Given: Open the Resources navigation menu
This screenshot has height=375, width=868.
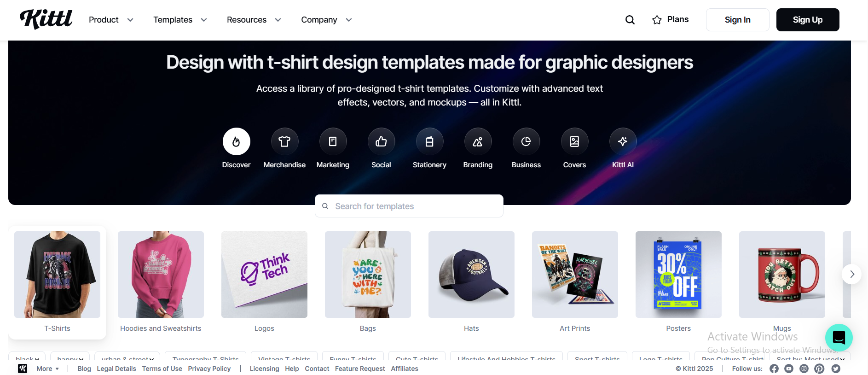Looking at the screenshot, I should (254, 20).
